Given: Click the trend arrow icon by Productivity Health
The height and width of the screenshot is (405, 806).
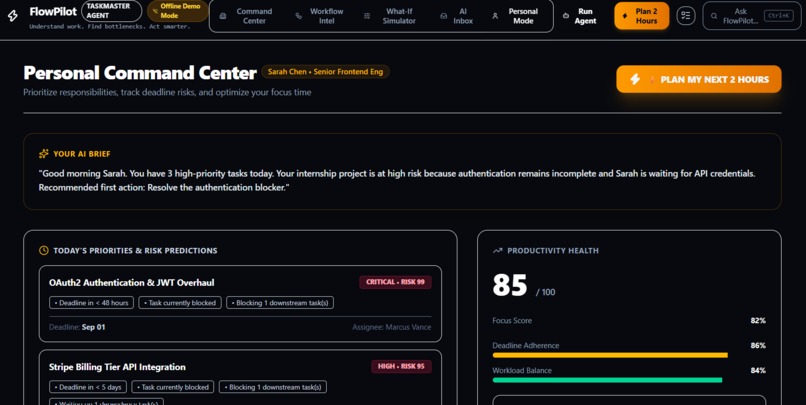Looking at the screenshot, I should coord(497,251).
